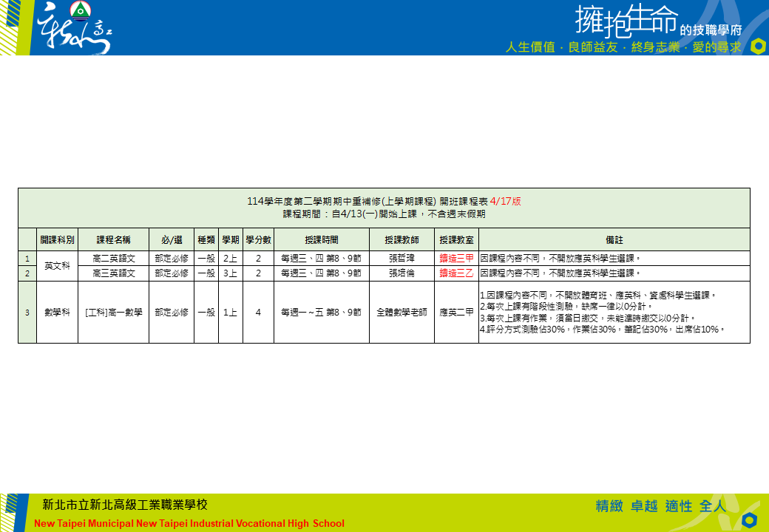Click the 全體數學老師 cell
The width and height of the screenshot is (769, 532).
pyautogui.click(x=402, y=312)
